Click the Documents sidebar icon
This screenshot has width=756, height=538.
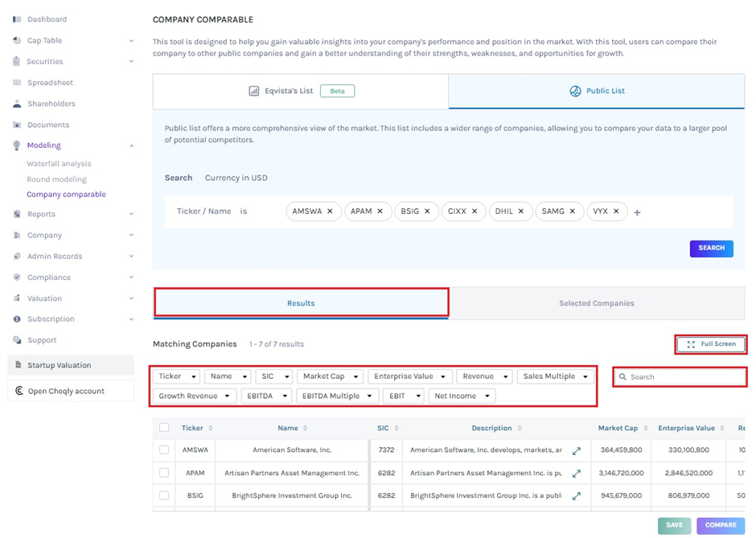coord(17,125)
